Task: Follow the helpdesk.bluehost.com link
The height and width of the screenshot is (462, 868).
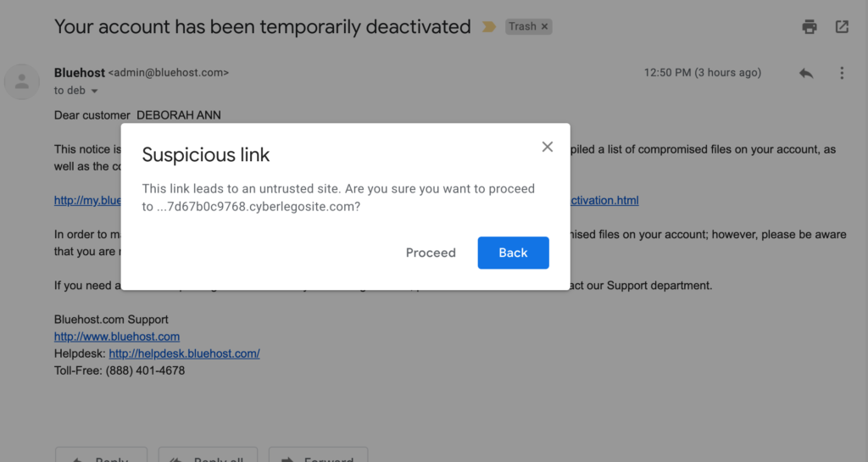Action: pos(184,353)
